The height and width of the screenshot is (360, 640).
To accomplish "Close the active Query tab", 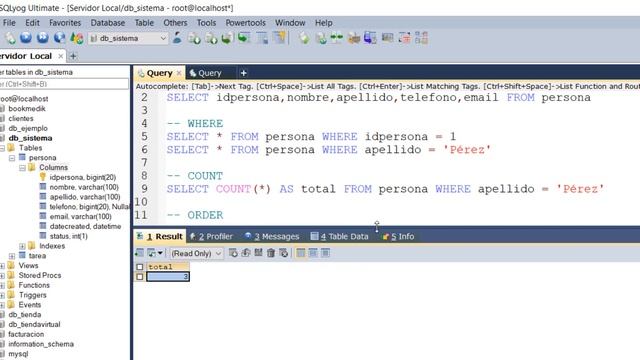I will coord(179,73).
